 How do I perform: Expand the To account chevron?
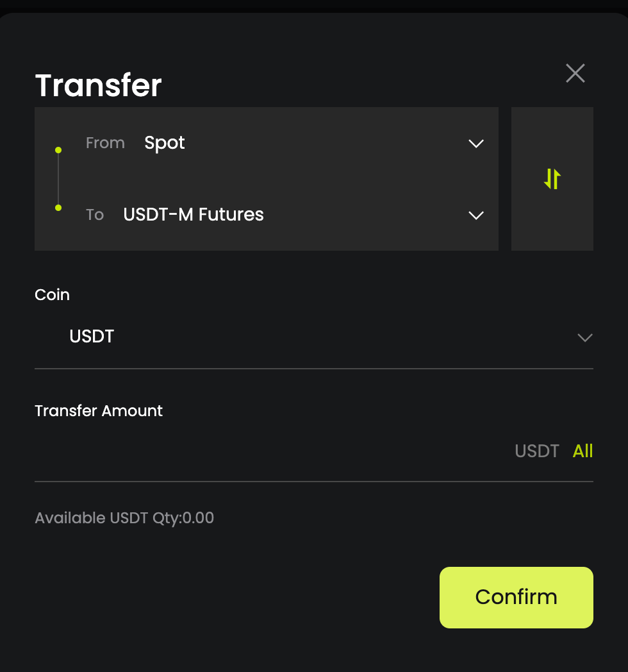[476, 215]
